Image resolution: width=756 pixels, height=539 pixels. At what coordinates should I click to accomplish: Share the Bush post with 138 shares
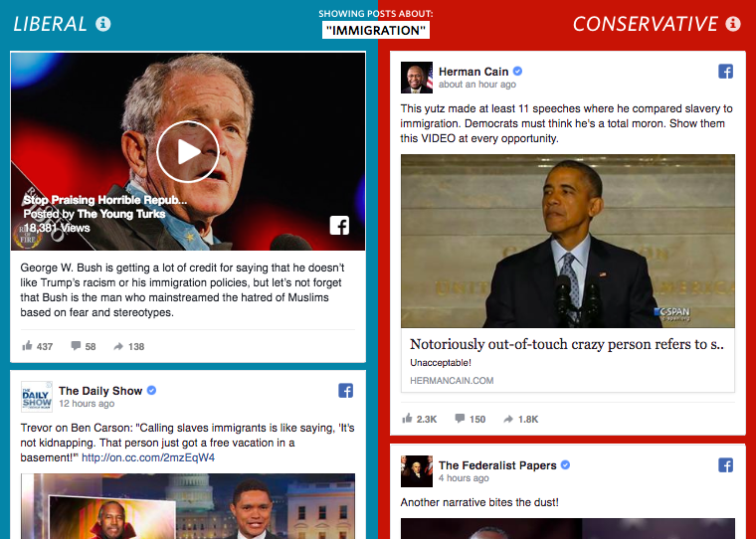(x=128, y=346)
